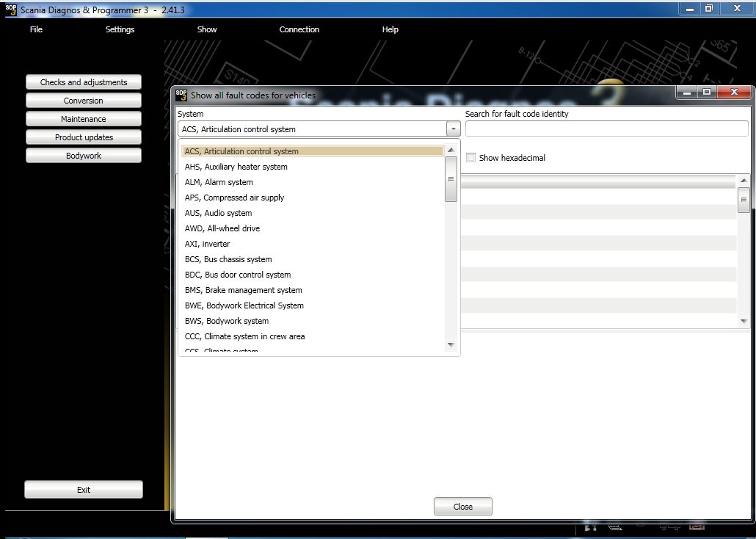Maximize the fault codes dialog

click(707, 92)
